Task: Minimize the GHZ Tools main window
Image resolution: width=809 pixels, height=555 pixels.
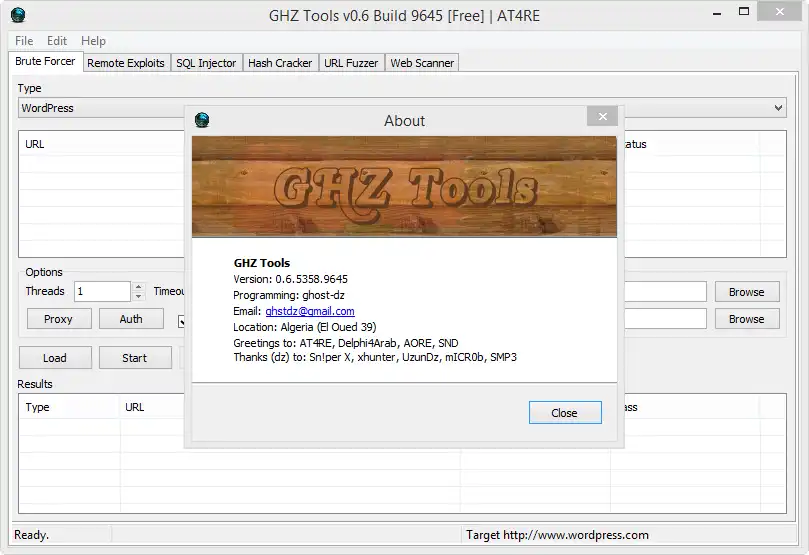Action: (717, 12)
